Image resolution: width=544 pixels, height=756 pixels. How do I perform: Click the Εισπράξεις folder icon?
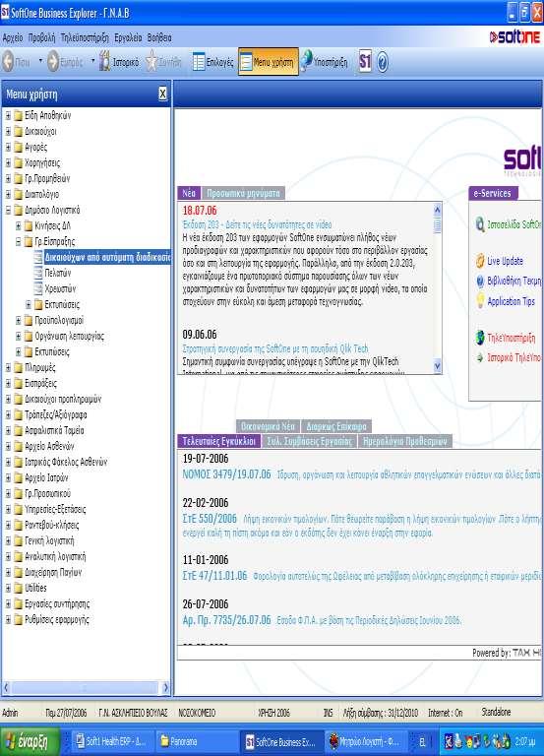pyautogui.click(x=19, y=383)
